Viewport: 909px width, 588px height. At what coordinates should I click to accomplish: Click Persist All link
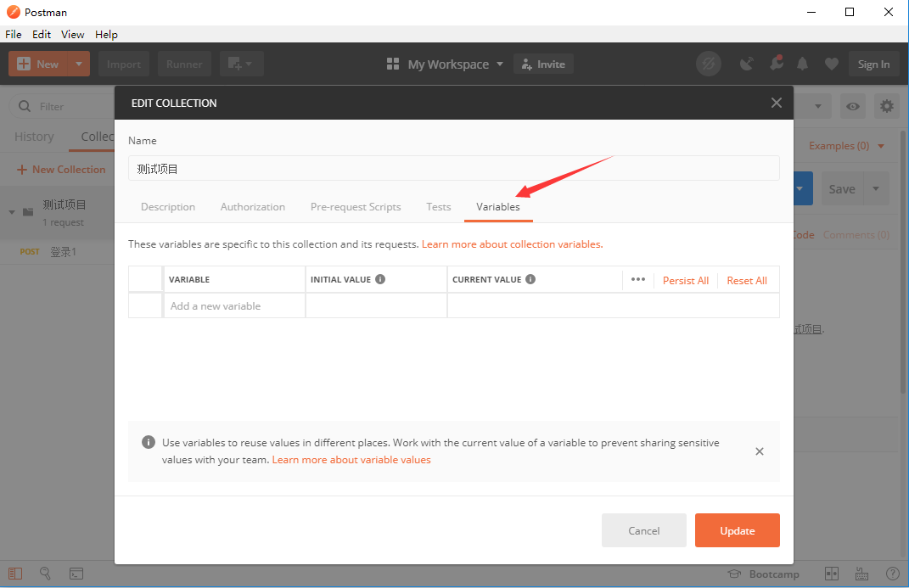click(685, 280)
